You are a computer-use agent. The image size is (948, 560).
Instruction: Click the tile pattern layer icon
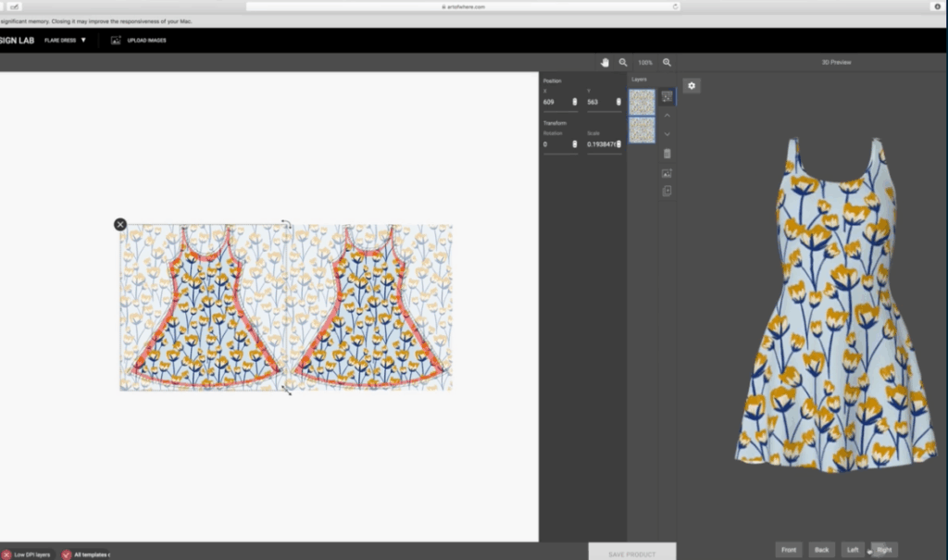pos(667,97)
